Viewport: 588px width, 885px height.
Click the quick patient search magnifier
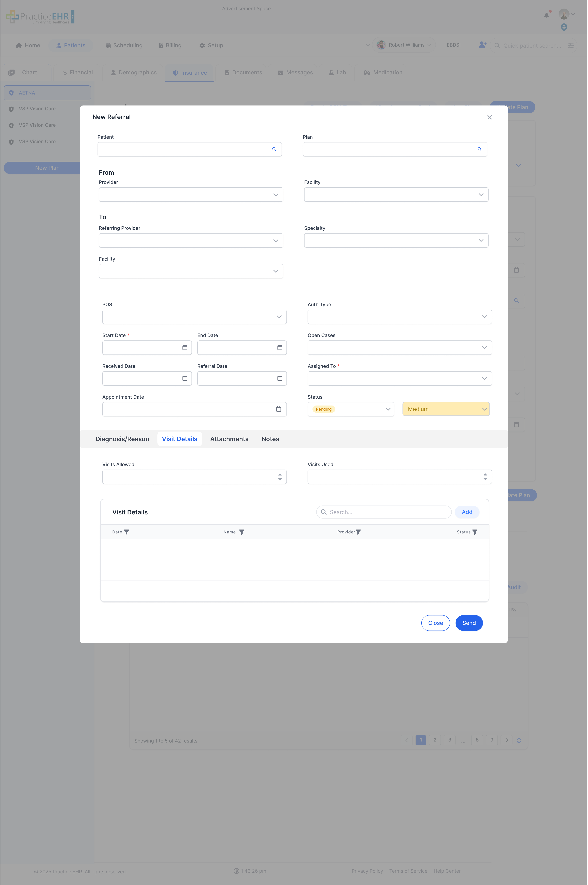[497, 45]
